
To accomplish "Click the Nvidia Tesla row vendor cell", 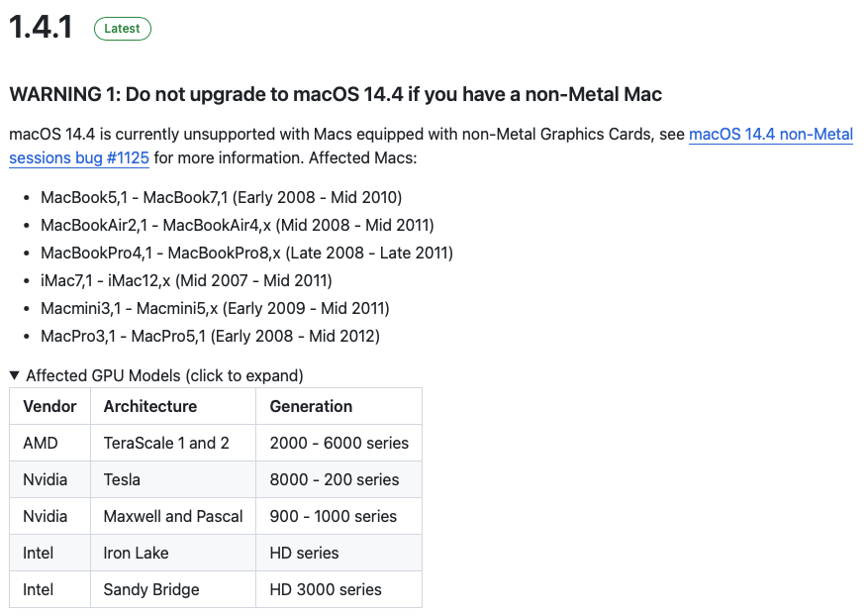I will point(49,479).
